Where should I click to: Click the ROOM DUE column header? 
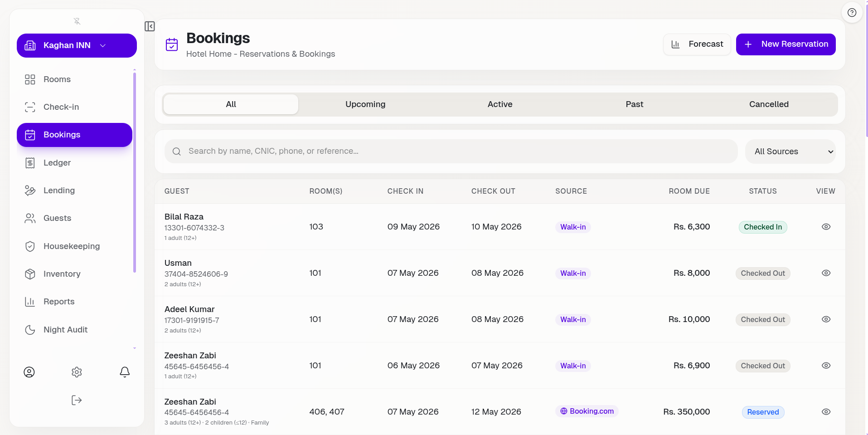689,191
